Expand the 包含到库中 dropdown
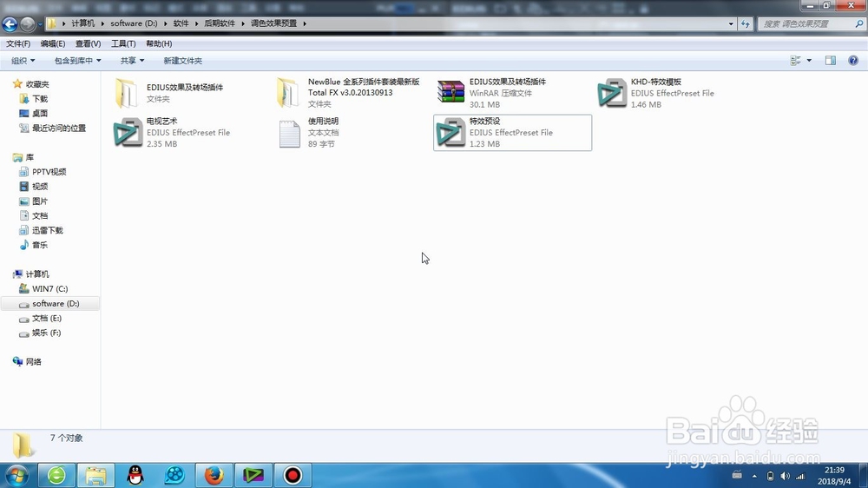Image resolution: width=868 pixels, height=488 pixels. tap(77, 61)
